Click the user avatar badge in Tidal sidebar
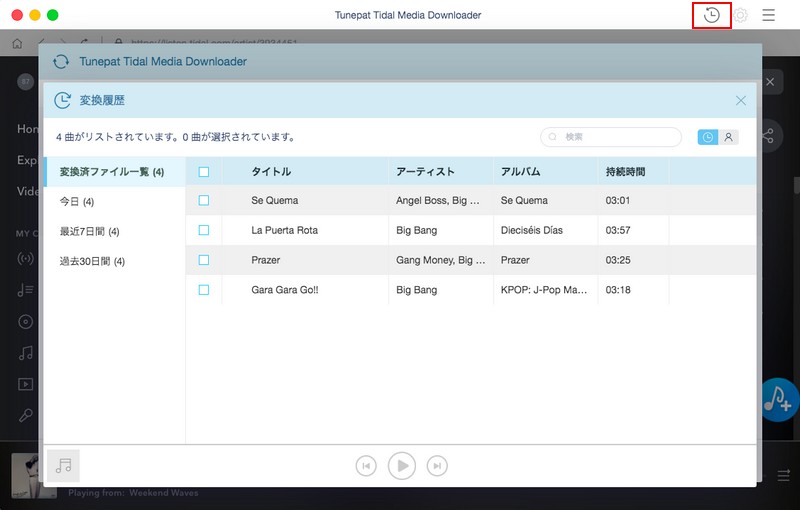Viewport: 800px width, 510px height. (x=26, y=82)
